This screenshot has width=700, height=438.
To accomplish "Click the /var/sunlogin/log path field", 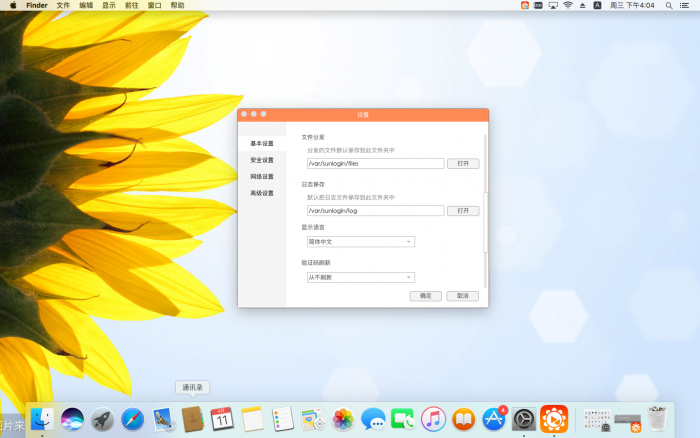I will coord(375,211).
